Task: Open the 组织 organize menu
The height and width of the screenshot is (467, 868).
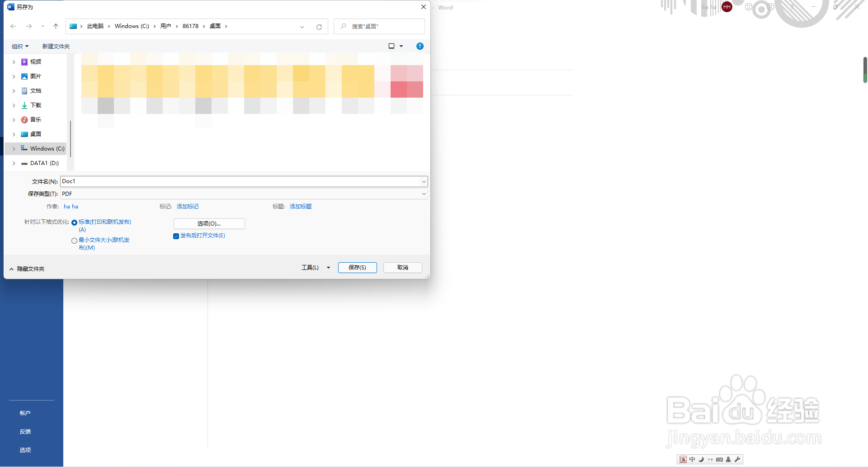Action: [x=20, y=47]
